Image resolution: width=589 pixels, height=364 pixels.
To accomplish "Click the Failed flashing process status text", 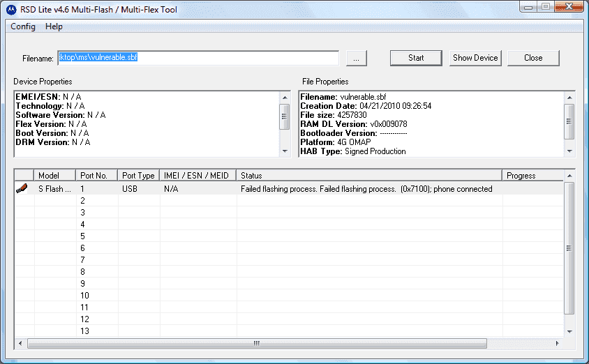I will [x=366, y=189].
